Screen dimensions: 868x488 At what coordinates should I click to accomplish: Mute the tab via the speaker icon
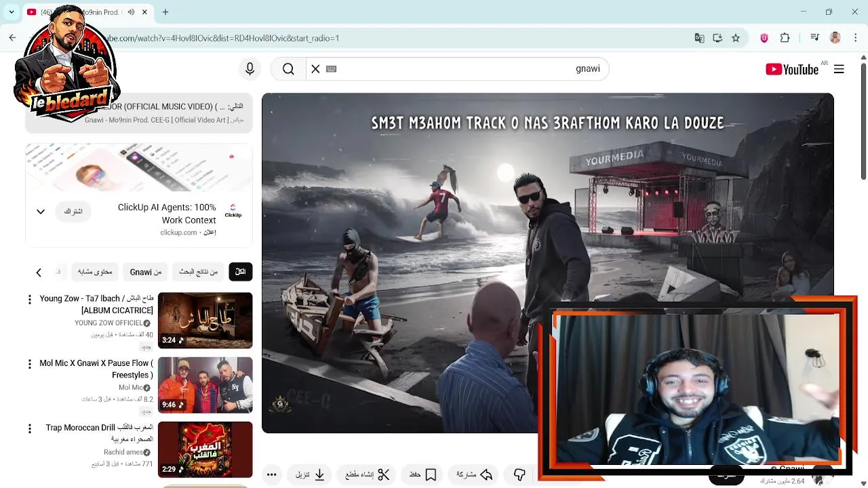(131, 12)
